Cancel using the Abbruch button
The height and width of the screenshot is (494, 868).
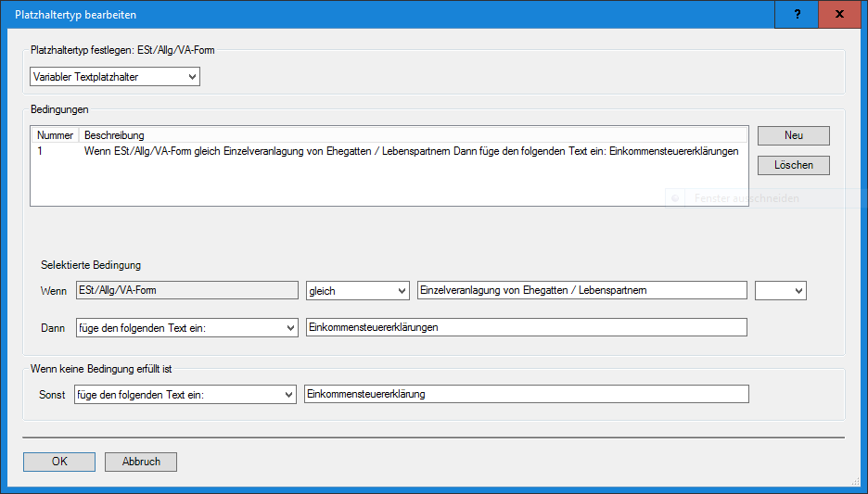(141, 462)
